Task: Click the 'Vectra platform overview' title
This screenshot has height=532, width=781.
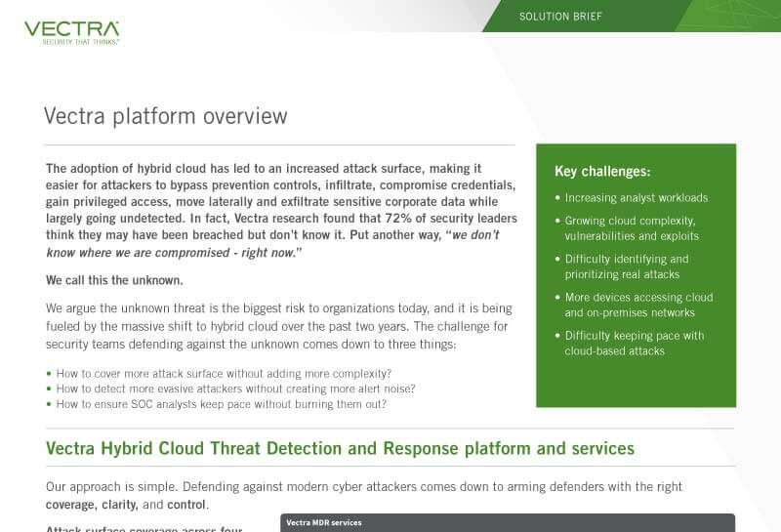Action: [x=165, y=116]
